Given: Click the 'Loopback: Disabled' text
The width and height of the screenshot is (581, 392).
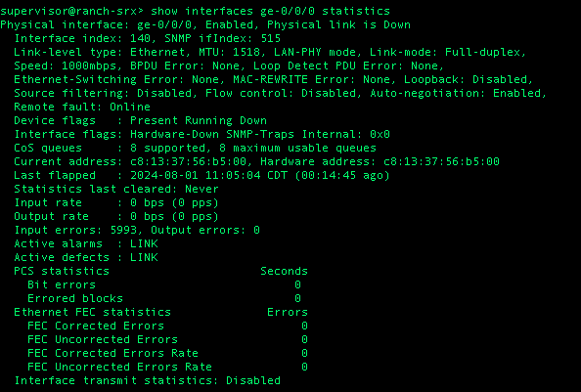Looking at the screenshot, I should click(x=468, y=79).
